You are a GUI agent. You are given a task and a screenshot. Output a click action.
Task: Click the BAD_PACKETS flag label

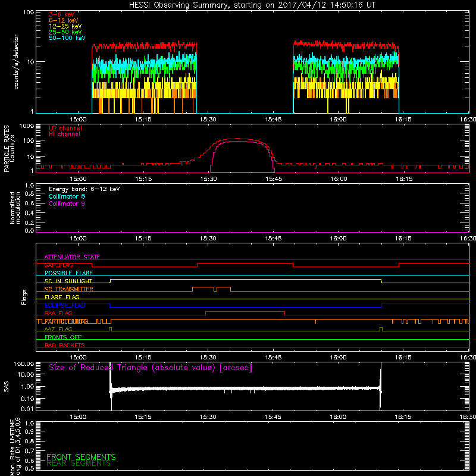pos(65,346)
